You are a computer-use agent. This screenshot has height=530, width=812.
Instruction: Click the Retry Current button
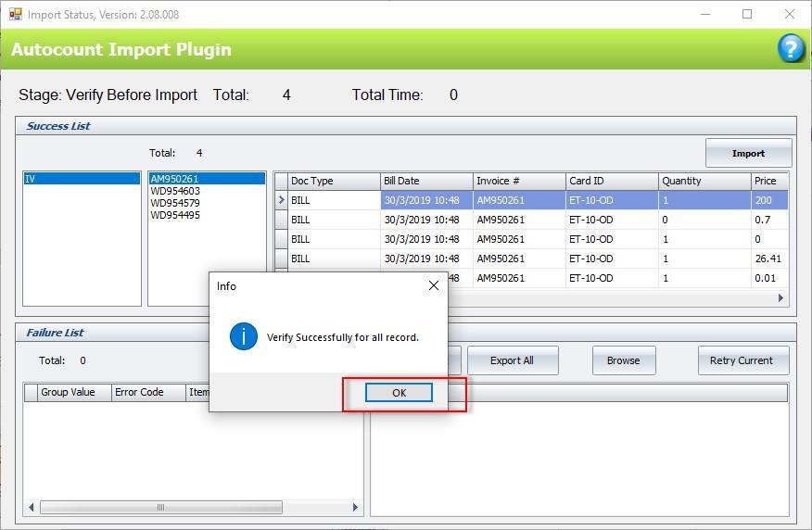[x=743, y=360]
